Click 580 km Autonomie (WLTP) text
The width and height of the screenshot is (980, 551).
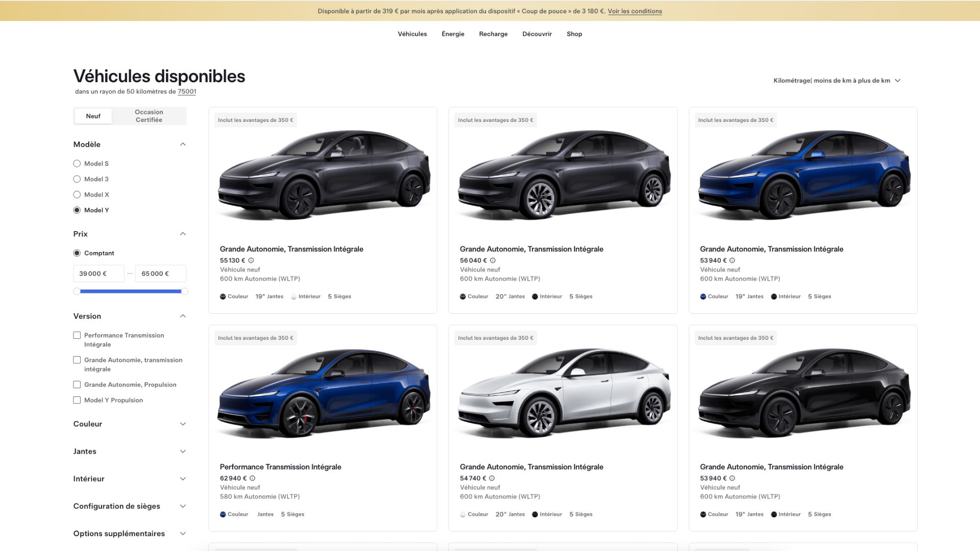coord(260,496)
